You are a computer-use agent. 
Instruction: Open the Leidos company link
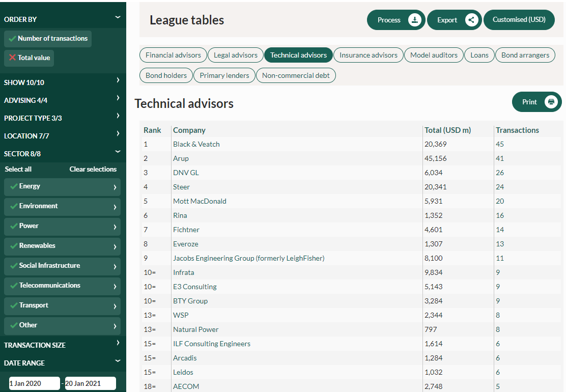(183, 373)
